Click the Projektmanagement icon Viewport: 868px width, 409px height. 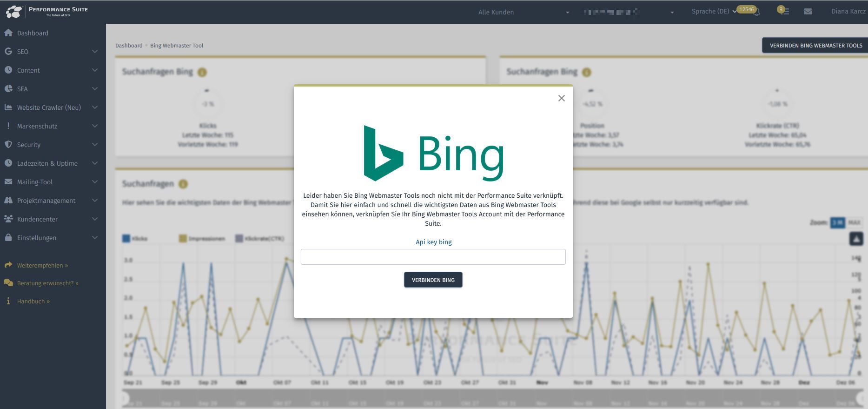tap(8, 201)
